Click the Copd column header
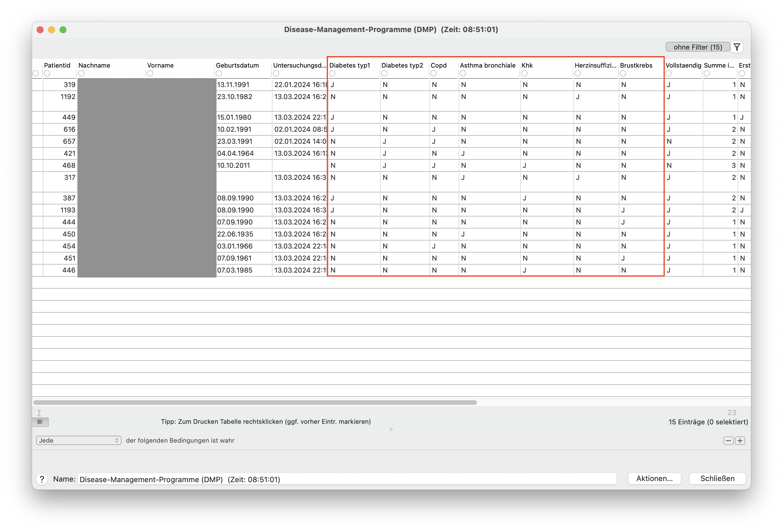 click(439, 65)
